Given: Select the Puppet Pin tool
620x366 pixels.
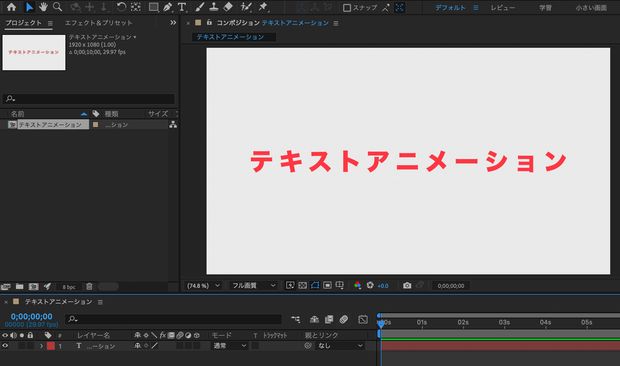Looking at the screenshot, I should (x=263, y=7).
